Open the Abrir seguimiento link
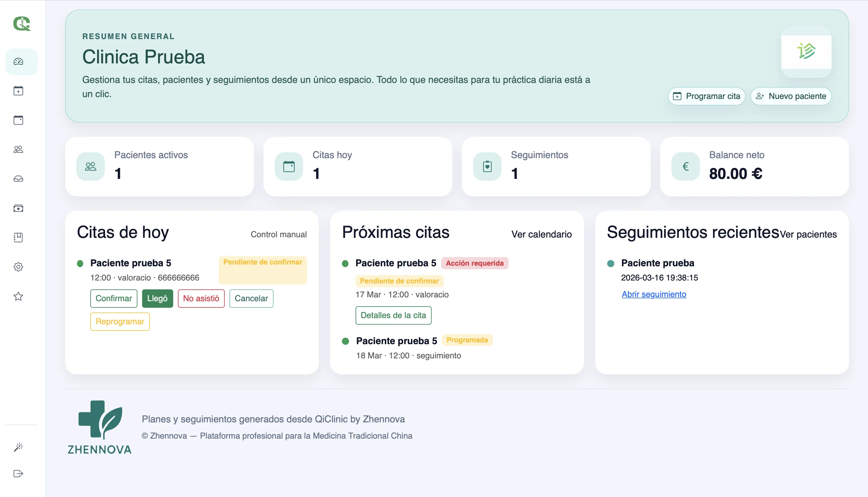This screenshot has width=868, height=497. tap(654, 294)
